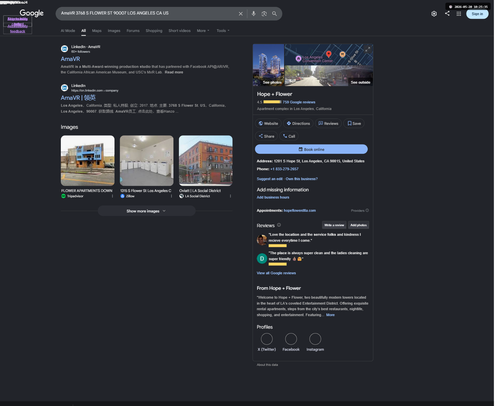Click the Call button
The width and height of the screenshot is (500, 406).
(289, 136)
